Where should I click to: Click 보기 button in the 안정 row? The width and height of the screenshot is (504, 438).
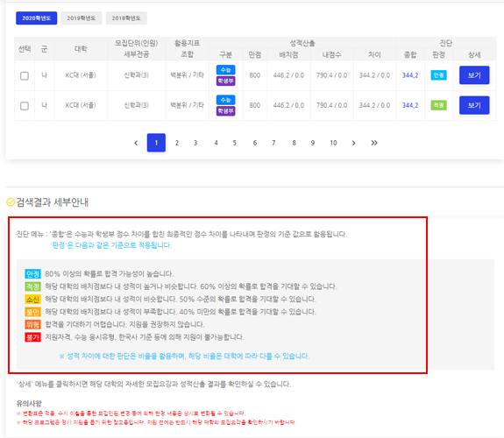click(x=474, y=75)
